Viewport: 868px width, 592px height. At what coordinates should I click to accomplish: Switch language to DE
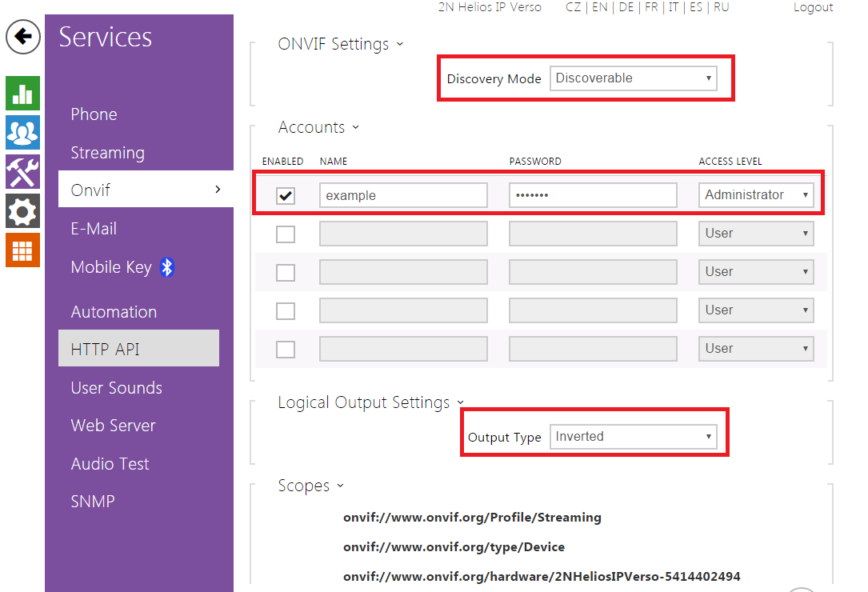click(626, 7)
